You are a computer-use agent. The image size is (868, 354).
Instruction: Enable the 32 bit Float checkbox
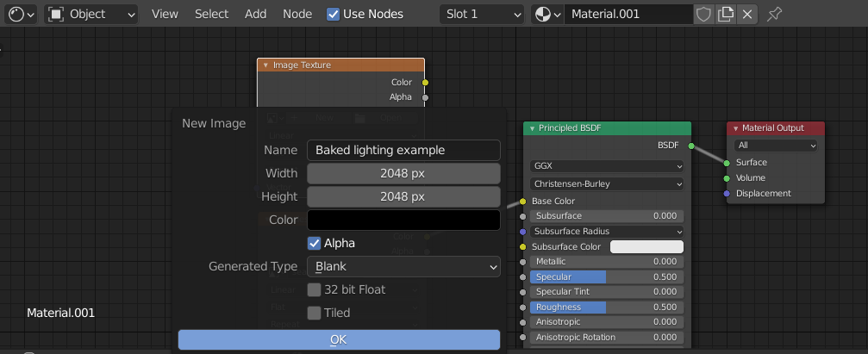click(x=315, y=290)
